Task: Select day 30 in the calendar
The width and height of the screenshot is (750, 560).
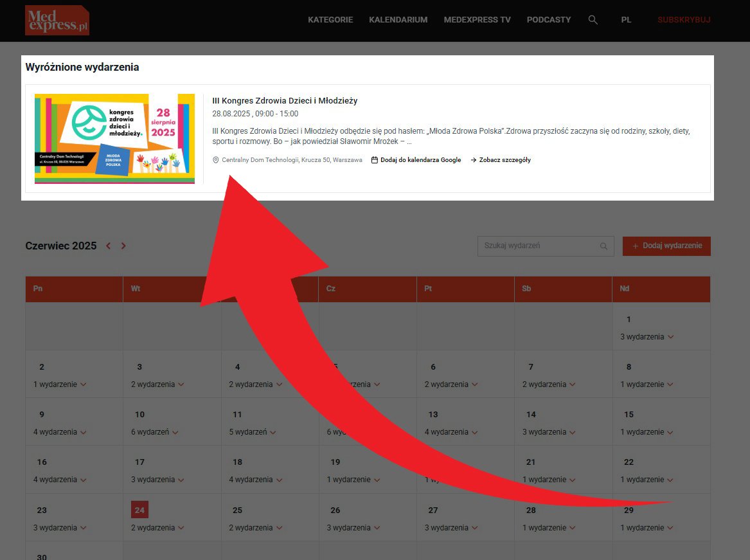Action: 42,557
